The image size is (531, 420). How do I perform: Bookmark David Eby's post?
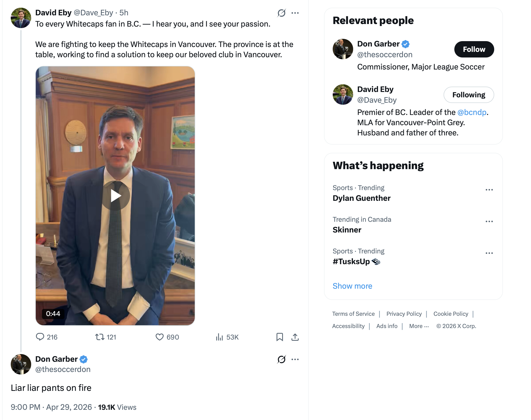coord(280,337)
